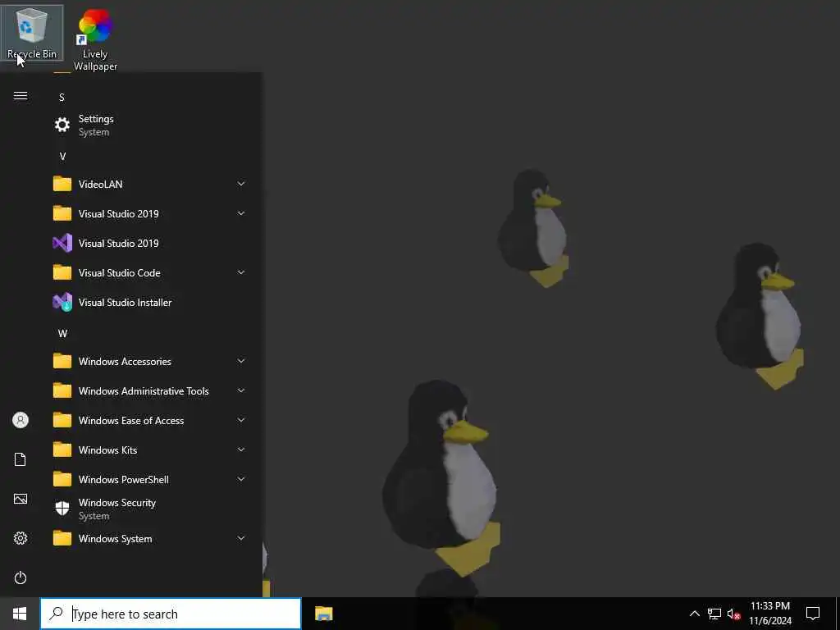Expand the Start menu hamburger button
The width and height of the screenshot is (840, 630).
click(x=21, y=96)
